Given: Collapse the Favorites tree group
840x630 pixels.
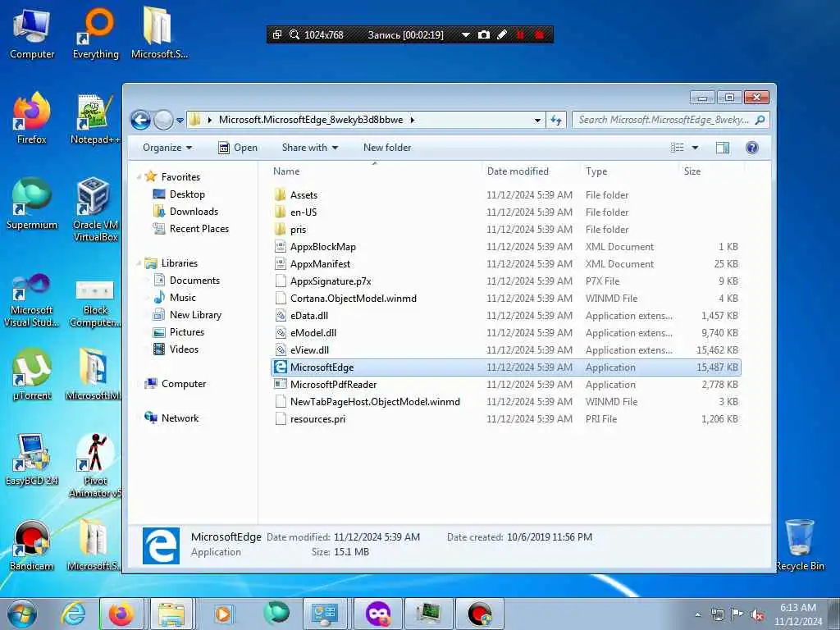Looking at the screenshot, I should coord(139,177).
